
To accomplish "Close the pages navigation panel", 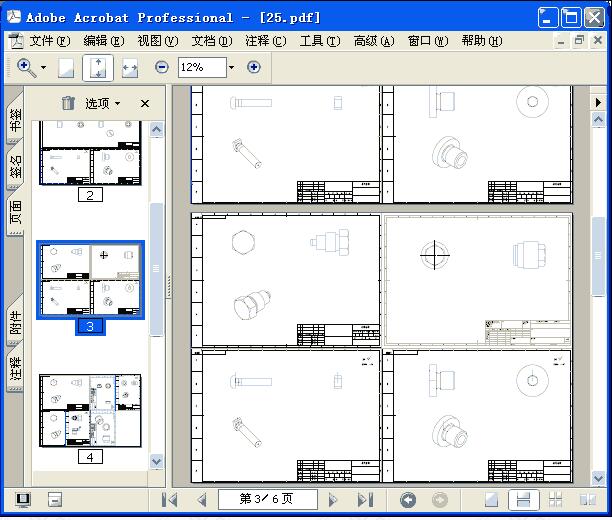I will (145, 103).
